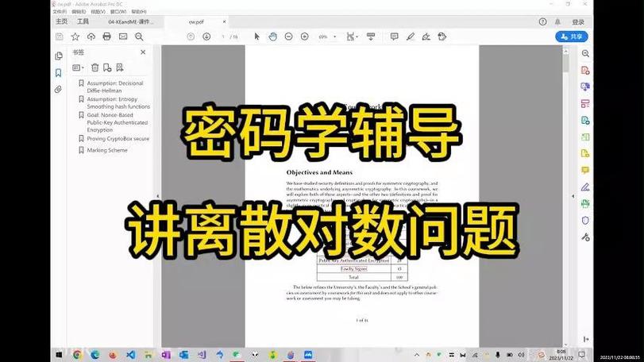
Task: Open the 帮助(H) menu
Action: [139, 11]
